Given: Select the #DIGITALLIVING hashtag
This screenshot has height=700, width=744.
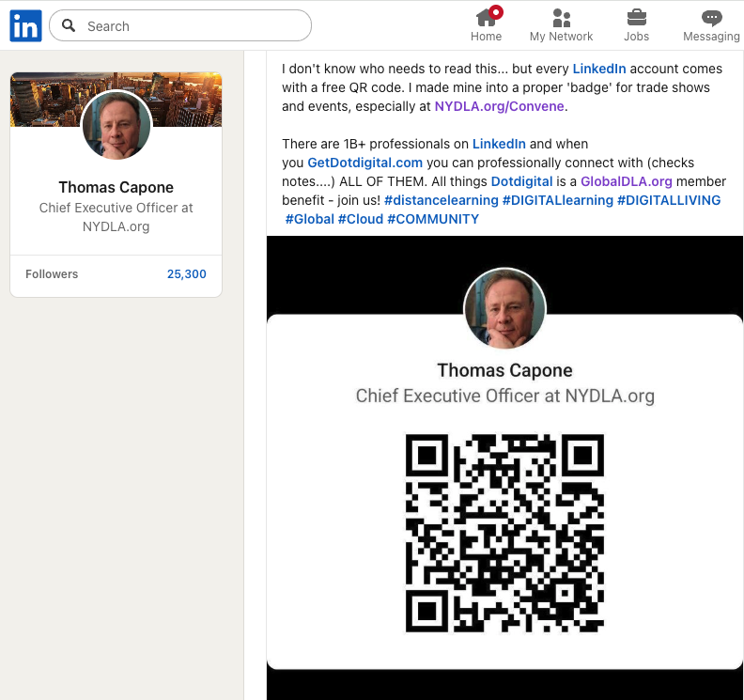Looking at the screenshot, I should click(x=668, y=200).
